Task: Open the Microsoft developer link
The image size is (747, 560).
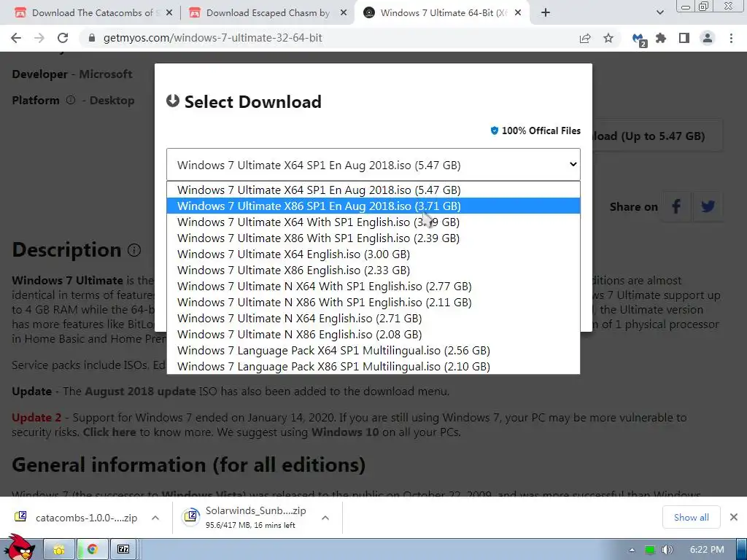Action: tap(105, 74)
